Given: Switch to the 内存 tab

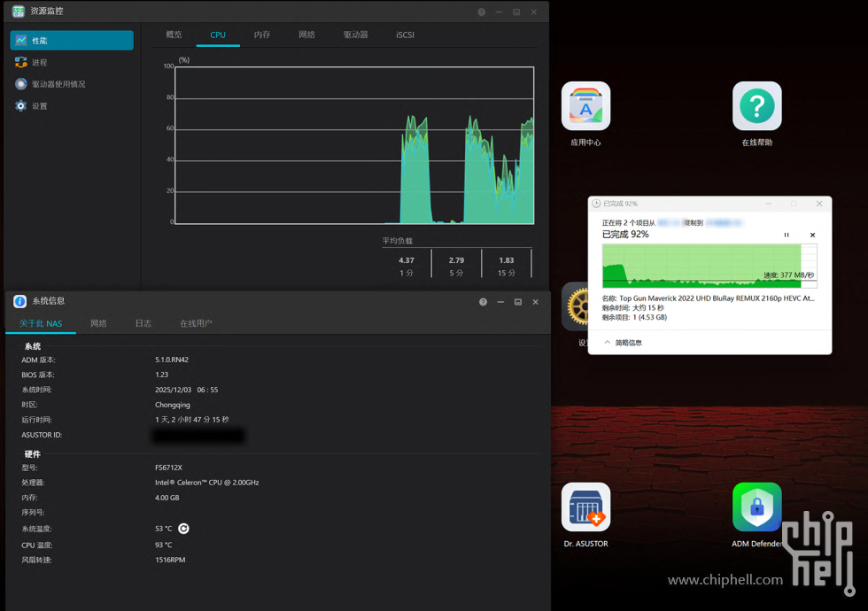Looking at the screenshot, I should (x=262, y=35).
